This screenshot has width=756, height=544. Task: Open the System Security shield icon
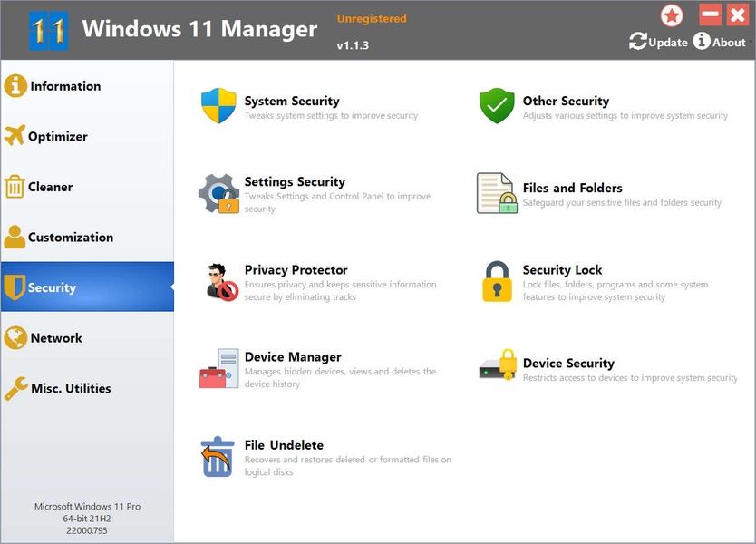[218, 106]
